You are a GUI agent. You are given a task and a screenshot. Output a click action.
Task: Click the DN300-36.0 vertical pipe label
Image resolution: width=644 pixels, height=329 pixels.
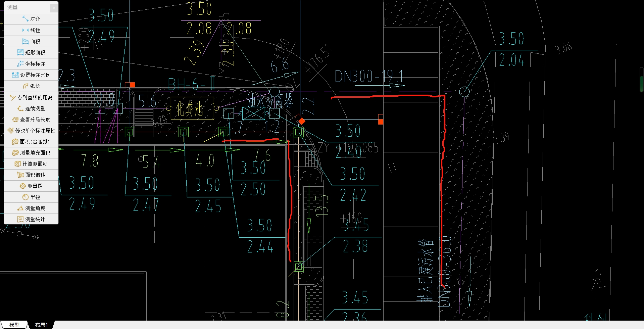[444, 271]
